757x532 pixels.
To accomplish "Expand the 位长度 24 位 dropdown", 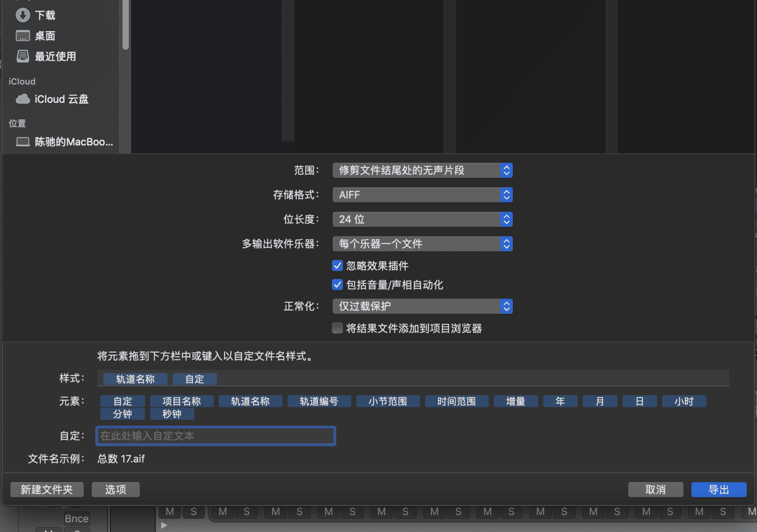I will 422,219.
